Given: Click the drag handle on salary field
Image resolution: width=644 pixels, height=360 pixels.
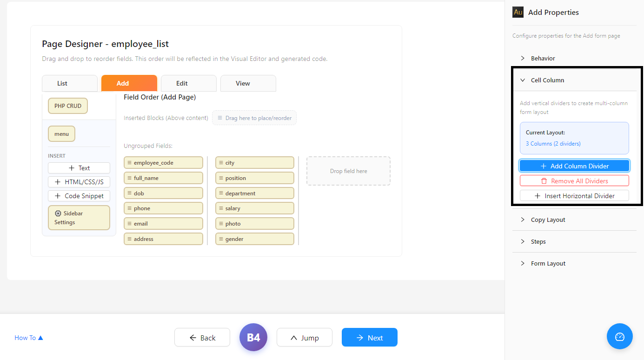Looking at the screenshot, I should click(221, 208).
